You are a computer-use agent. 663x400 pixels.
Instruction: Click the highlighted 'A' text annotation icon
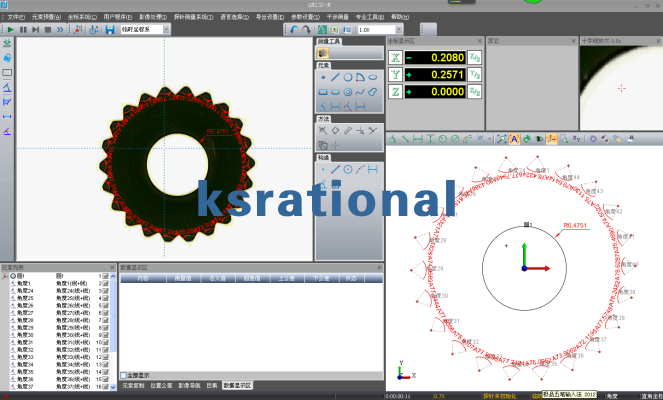tap(514, 139)
